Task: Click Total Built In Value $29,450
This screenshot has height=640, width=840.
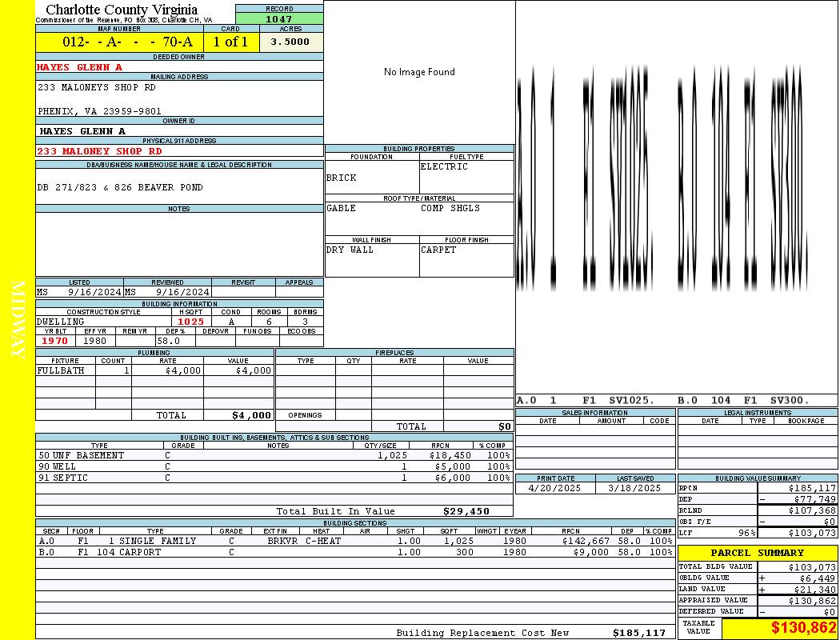Action: [x=466, y=511]
